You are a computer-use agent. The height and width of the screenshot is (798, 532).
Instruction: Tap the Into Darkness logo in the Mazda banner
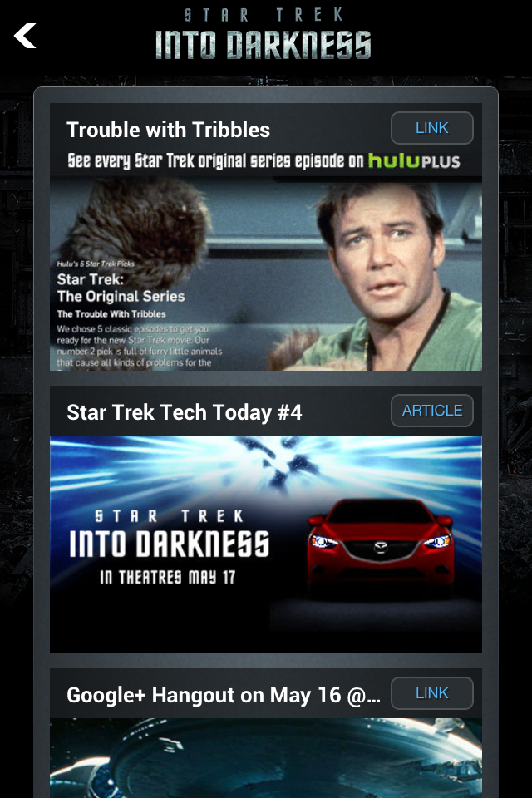tap(169, 534)
